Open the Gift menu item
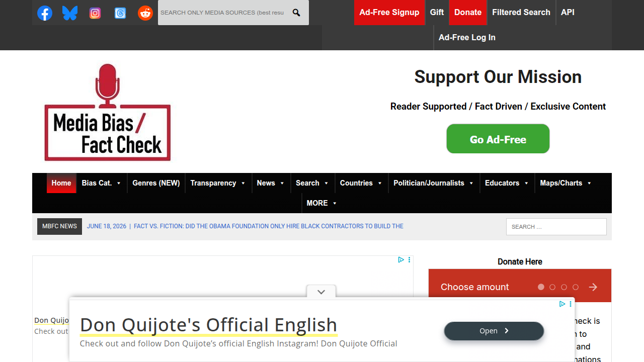644x362 pixels. 437,13
